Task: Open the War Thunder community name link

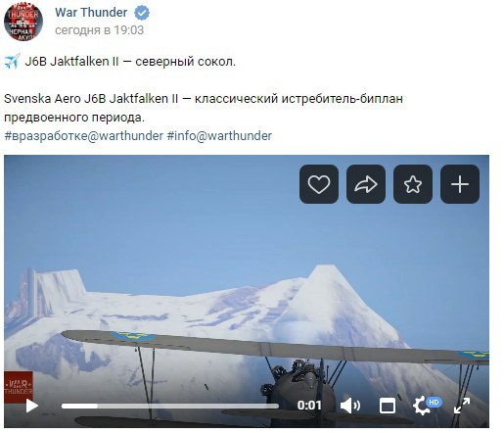Action: pyautogui.click(x=91, y=13)
